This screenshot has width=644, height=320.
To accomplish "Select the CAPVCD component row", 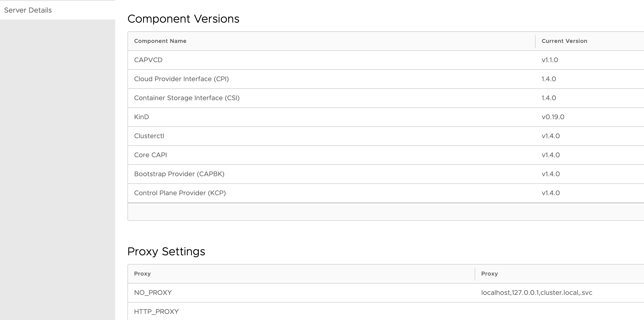I will tap(148, 60).
